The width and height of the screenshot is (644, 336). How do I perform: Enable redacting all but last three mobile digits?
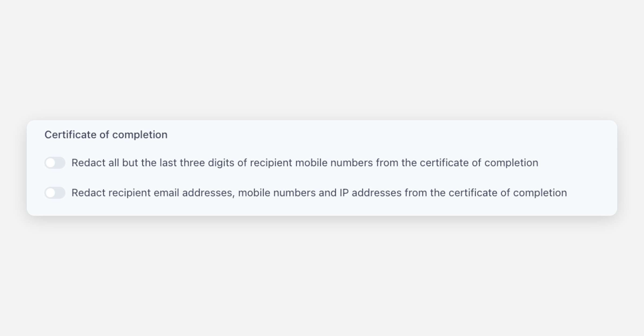55,163
